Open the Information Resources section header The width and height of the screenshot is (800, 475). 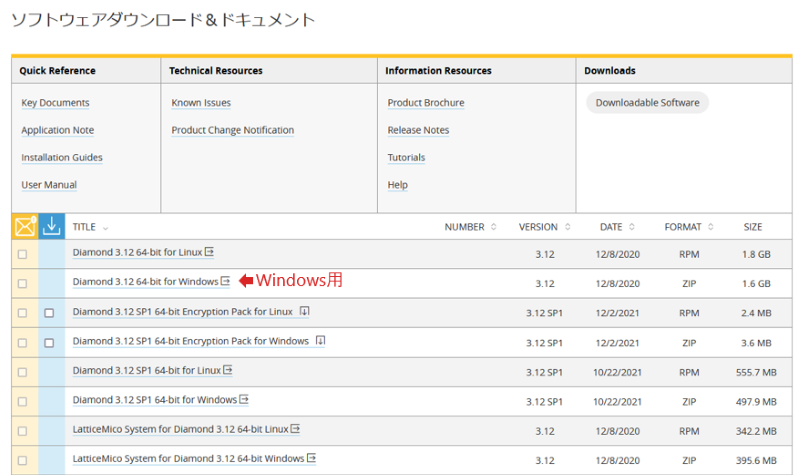438,70
